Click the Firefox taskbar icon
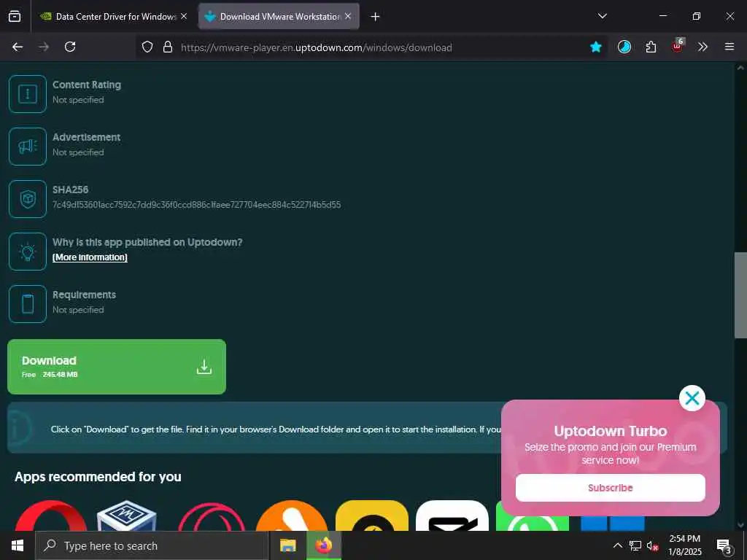This screenshot has height=560, width=747. pos(323,545)
